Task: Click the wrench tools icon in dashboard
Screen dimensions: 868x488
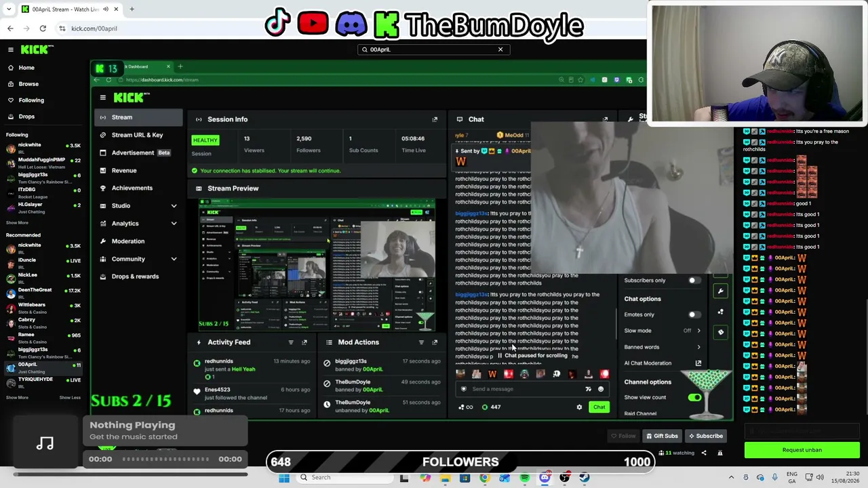Action: [x=720, y=291]
